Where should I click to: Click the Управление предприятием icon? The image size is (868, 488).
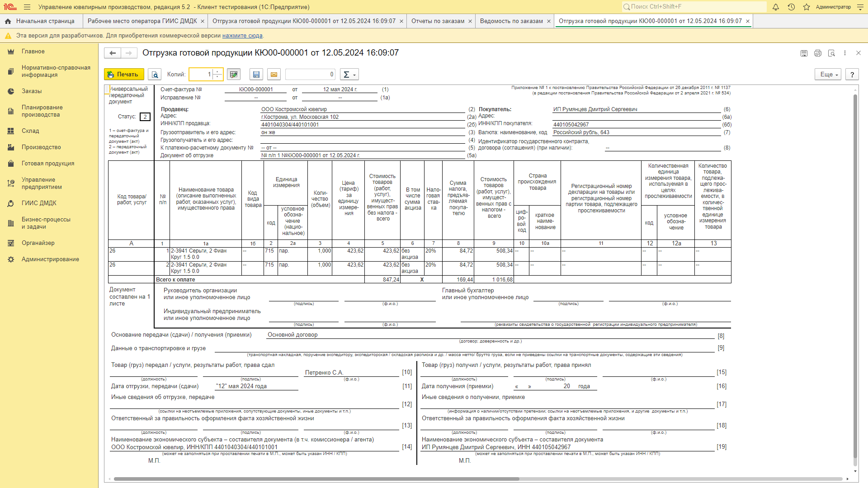pyautogui.click(x=11, y=183)
